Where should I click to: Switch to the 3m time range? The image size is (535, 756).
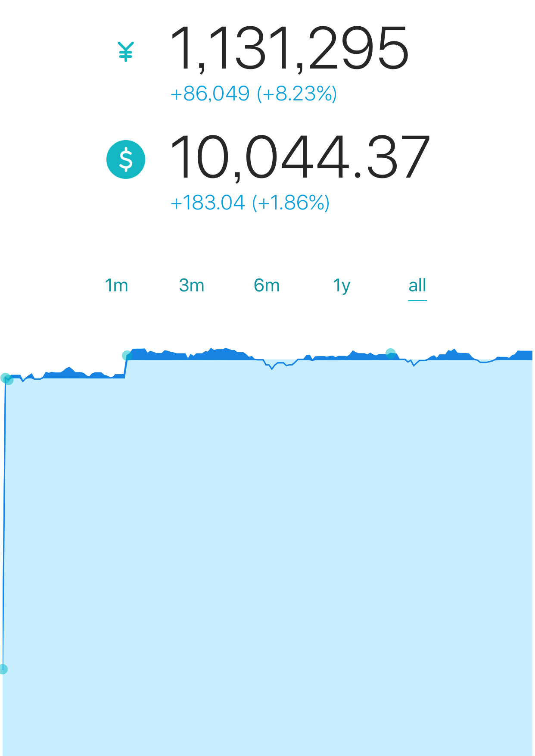192,285
